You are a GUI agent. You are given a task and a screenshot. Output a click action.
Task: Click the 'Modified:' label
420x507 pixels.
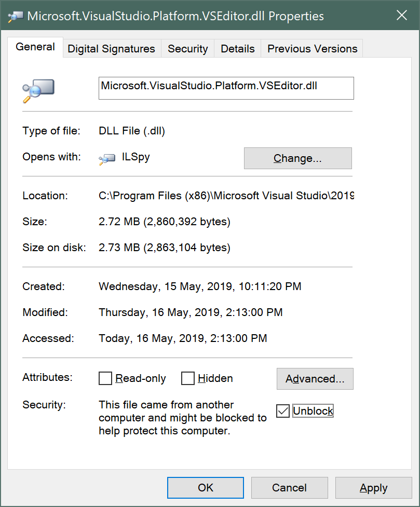tap(45, 312)
